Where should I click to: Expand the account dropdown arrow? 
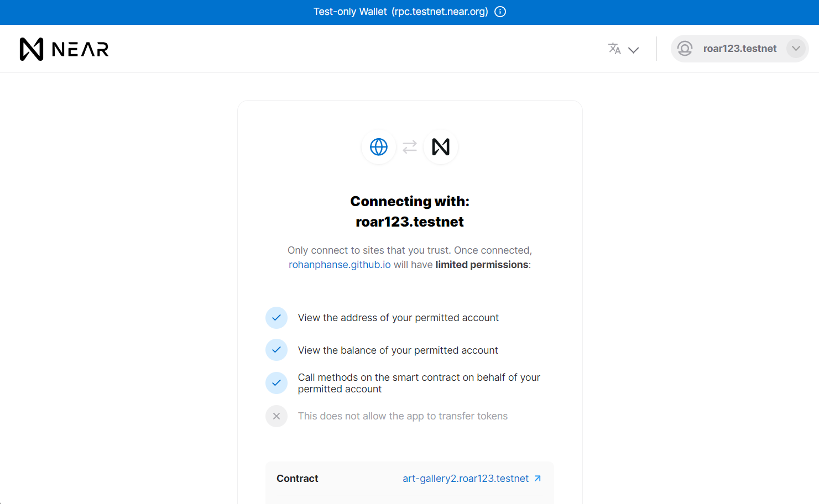click(x=796, y=49)
